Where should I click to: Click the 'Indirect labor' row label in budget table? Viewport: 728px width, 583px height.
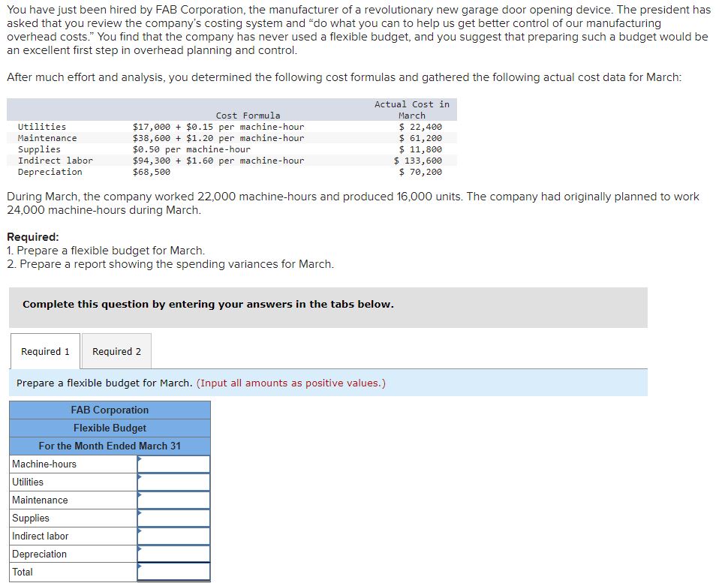[x=40, y=536]
